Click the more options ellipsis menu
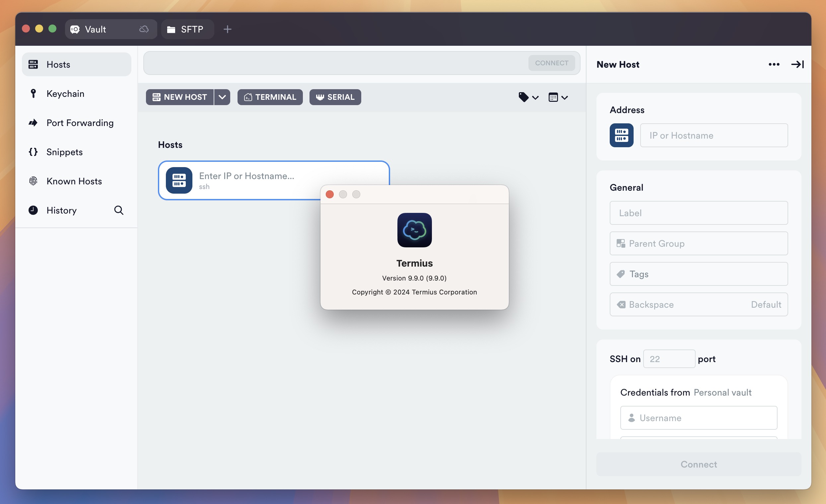826x504 pixels. [x=774, y=64]
